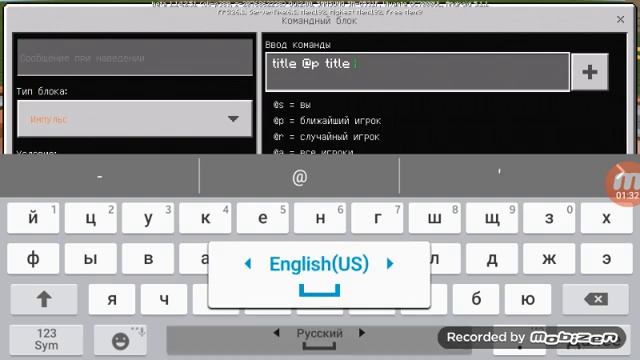Screen dimensions: 640x360
Task: Tap the б key
Action: (476, 299)
